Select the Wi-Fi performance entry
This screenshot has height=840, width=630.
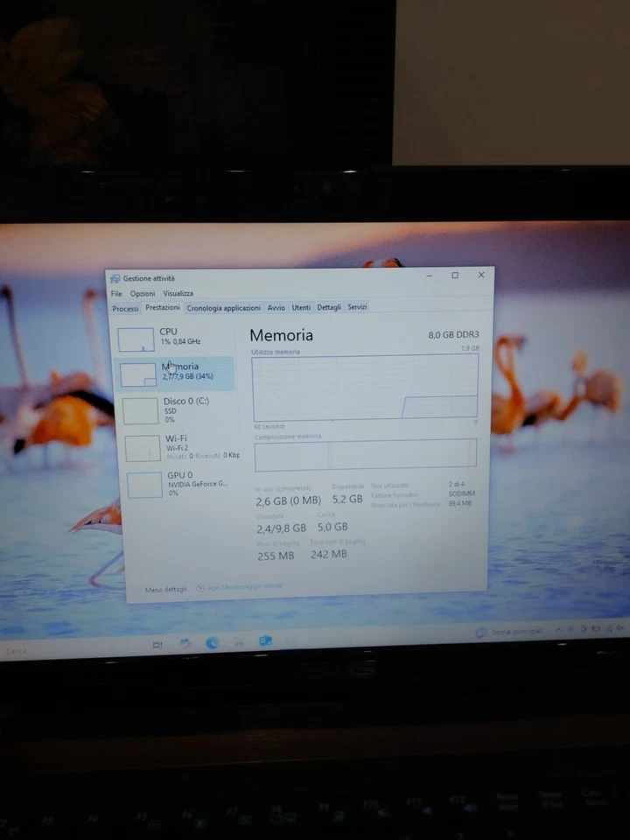(181, 447)
